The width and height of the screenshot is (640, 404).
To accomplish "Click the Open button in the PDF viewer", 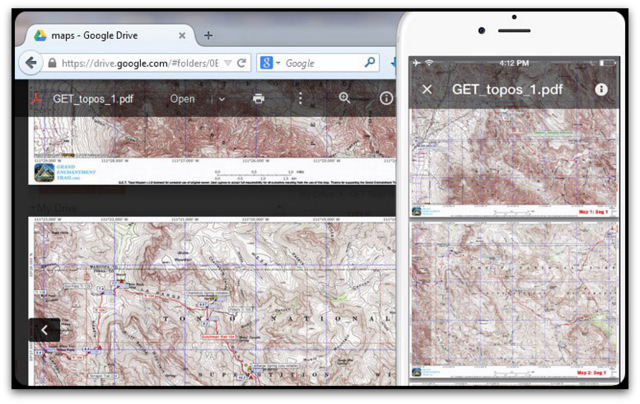I will click(x=182, y=99).
